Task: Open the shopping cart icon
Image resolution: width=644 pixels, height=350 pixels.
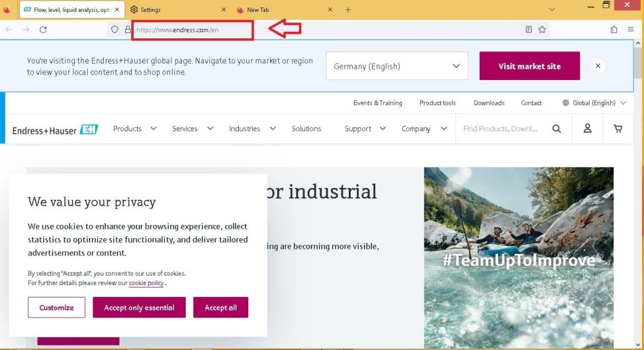Action: [x=618, y=128]
